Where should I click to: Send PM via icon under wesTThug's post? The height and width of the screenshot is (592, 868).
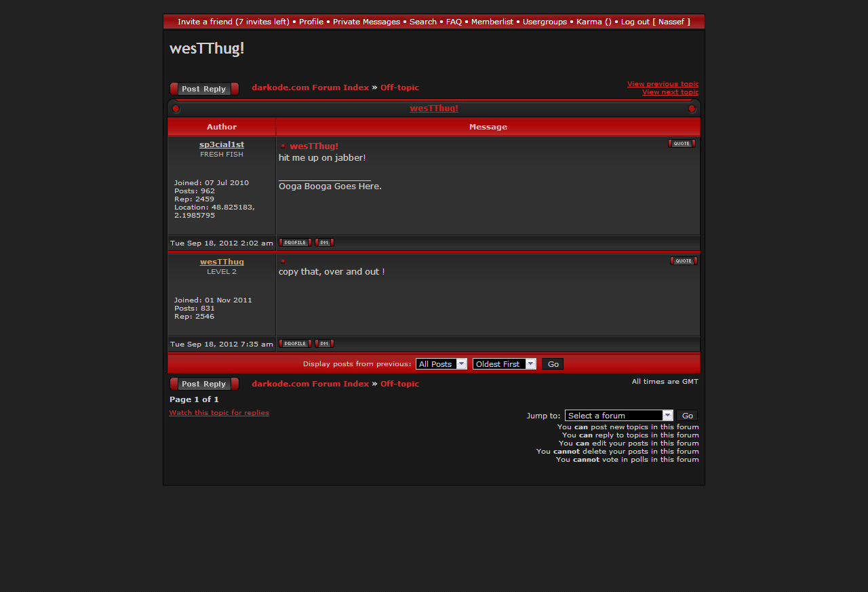click(x=324, y=344)
